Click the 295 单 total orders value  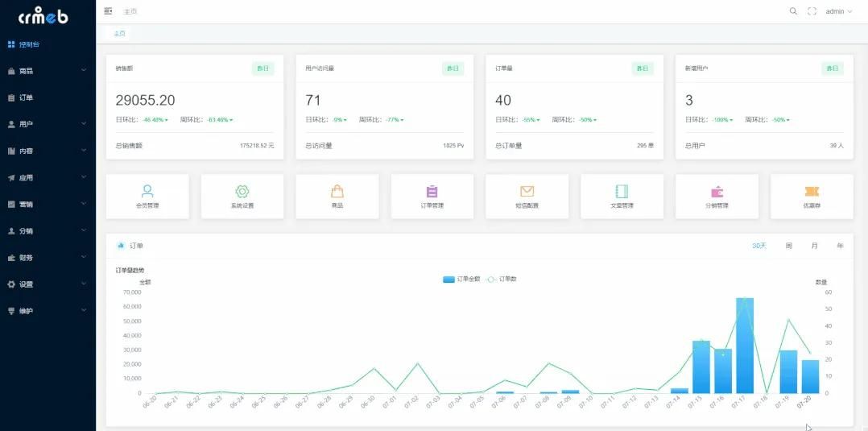[646, 146]
